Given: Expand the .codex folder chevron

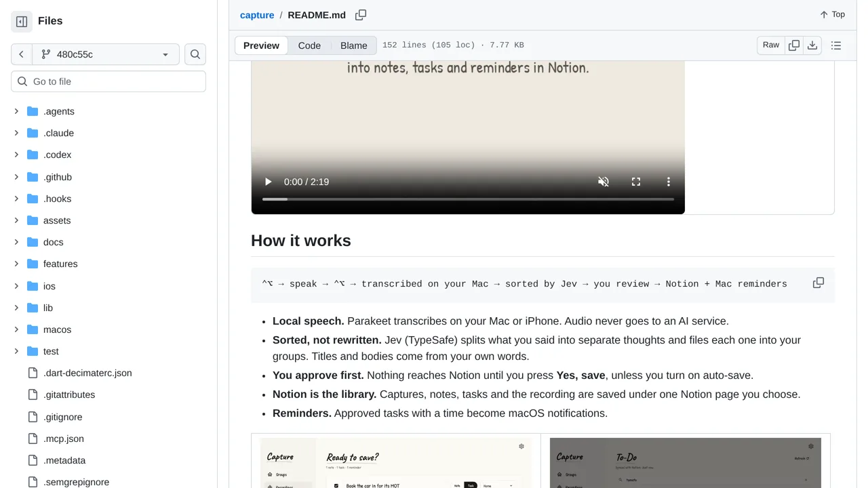Looking at the screenshot, I should pos(16,155).
